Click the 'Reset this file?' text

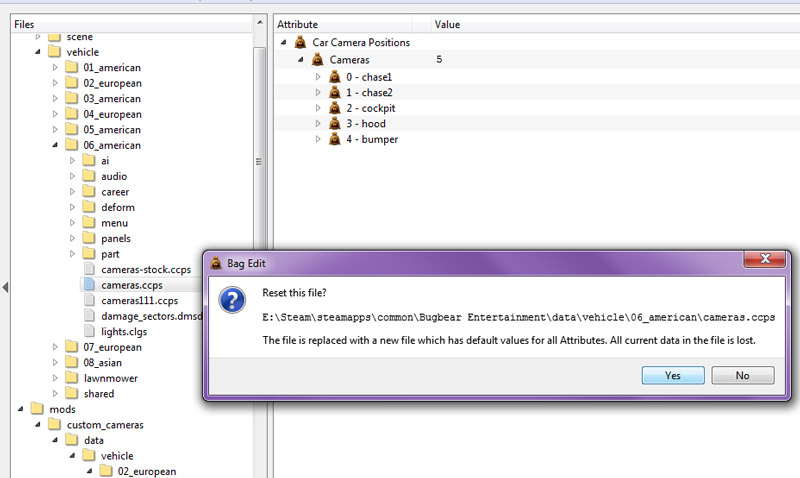click(x=294, y=293)
